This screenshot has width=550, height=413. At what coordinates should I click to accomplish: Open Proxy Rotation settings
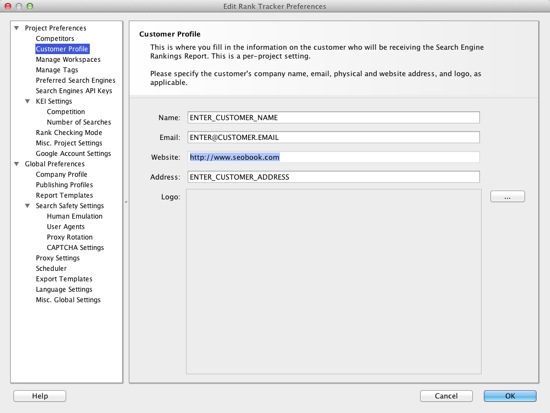point(69,237)
